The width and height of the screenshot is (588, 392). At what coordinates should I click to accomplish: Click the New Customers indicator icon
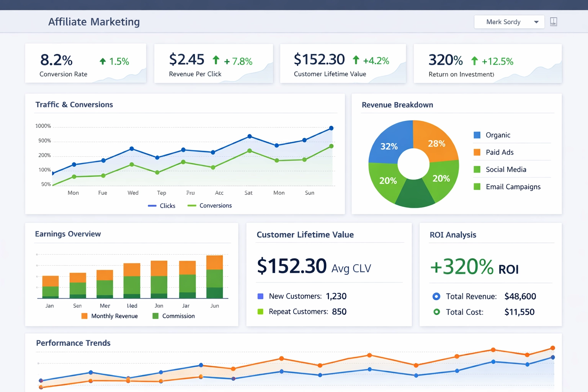[261, 296]
